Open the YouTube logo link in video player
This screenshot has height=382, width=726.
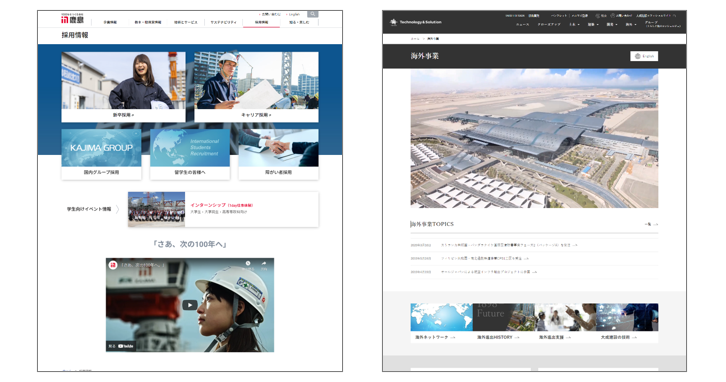coord(125,346)
